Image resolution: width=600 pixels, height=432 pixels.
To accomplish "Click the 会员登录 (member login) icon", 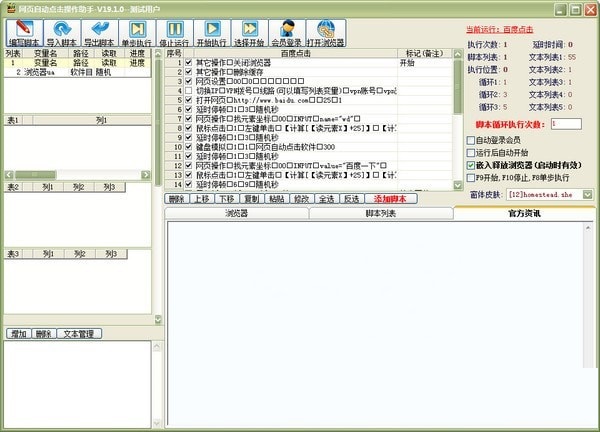I will pos(288,34).
